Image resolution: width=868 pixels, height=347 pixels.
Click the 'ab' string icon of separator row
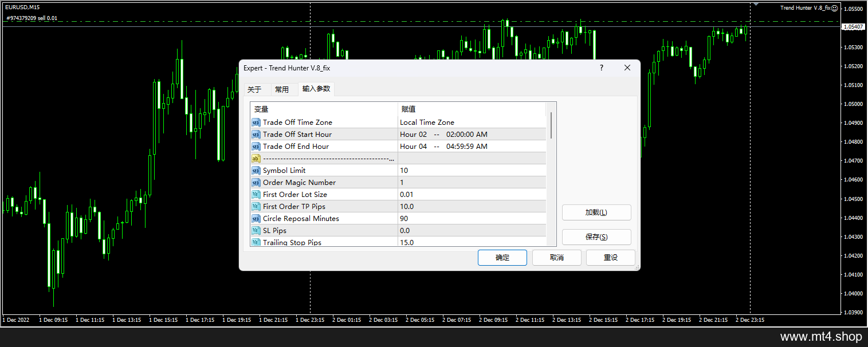coord(256,159)
